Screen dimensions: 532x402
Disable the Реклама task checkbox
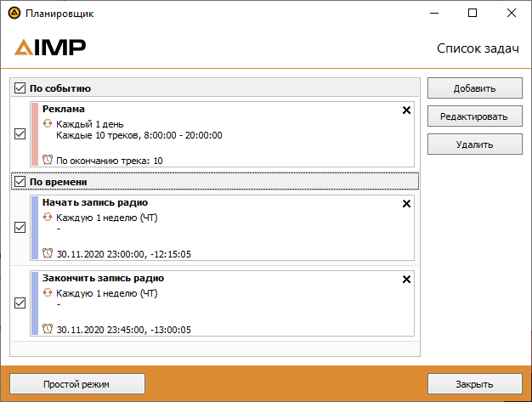pyautogui.click(x=20, y=133)
